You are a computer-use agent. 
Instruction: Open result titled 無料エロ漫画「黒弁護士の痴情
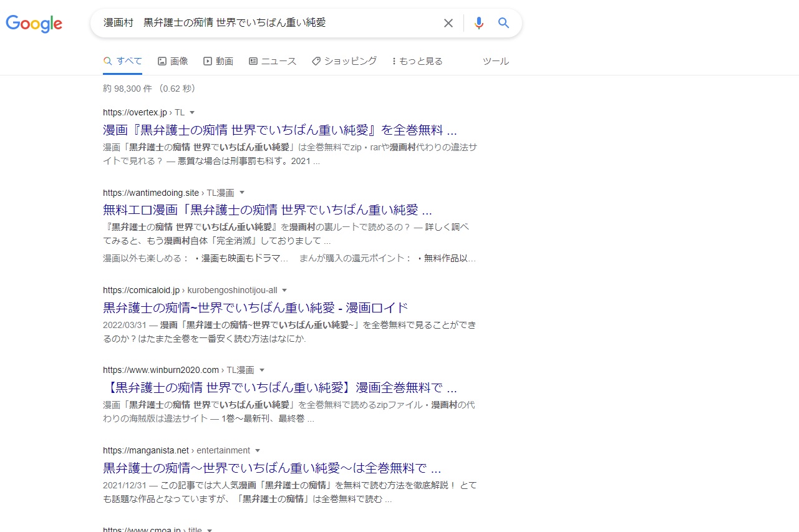268,210
